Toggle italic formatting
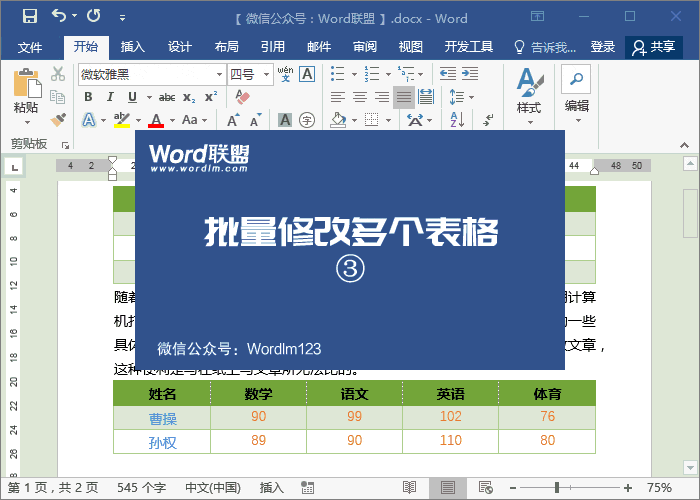 [x=110, y=97]
